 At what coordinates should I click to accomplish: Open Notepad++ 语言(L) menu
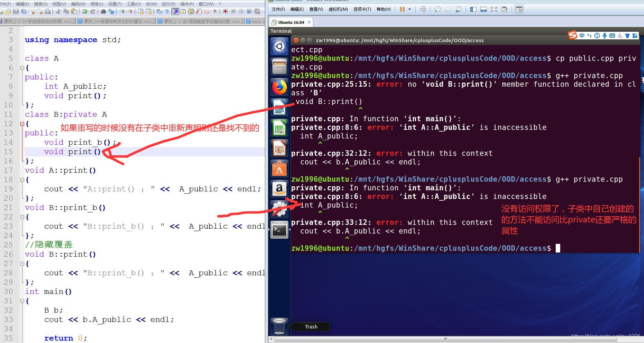97,4
